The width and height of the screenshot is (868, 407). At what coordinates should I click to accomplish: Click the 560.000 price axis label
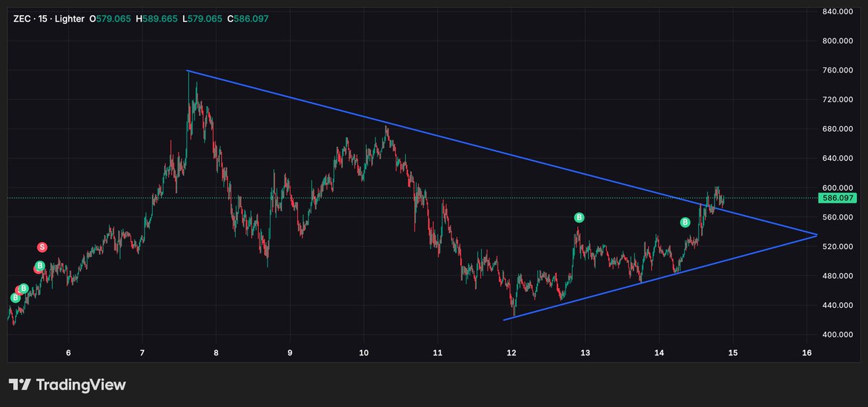point(838,217)
